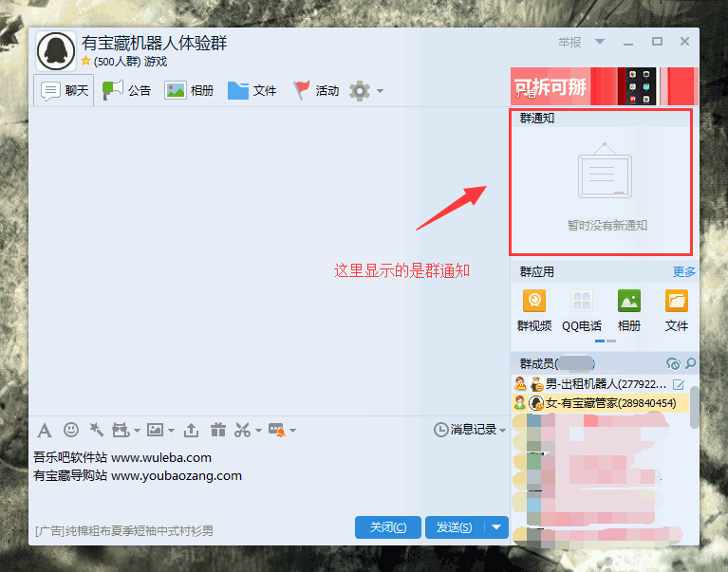Open the 公告 announcements tab

(126, 90)
